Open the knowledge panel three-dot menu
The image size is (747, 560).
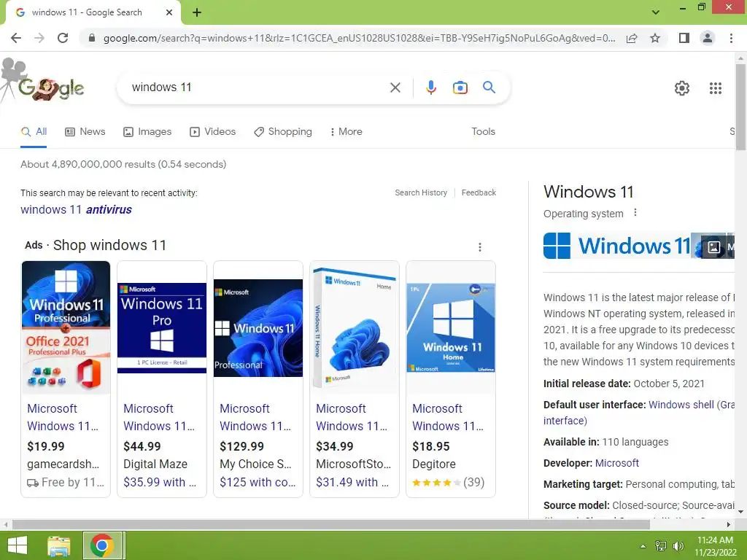pyautogui.click(x=635, y=213)
